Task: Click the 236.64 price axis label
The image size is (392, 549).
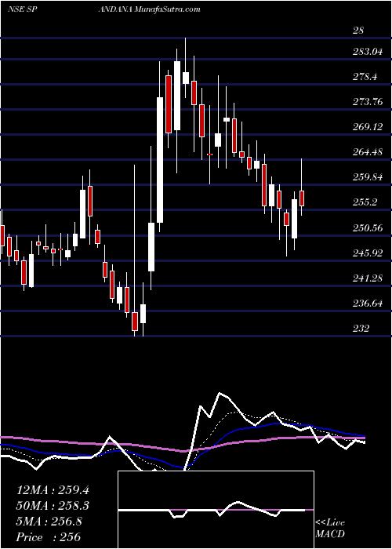Action: coord(368,303)
